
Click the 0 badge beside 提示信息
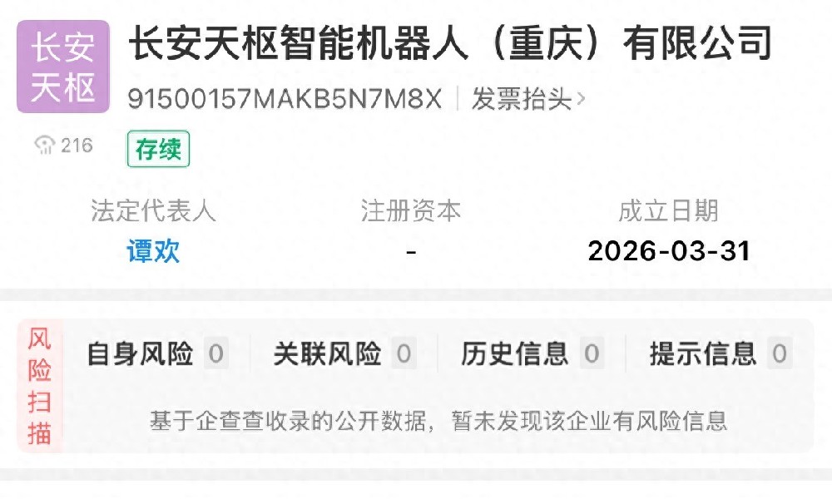780,353
